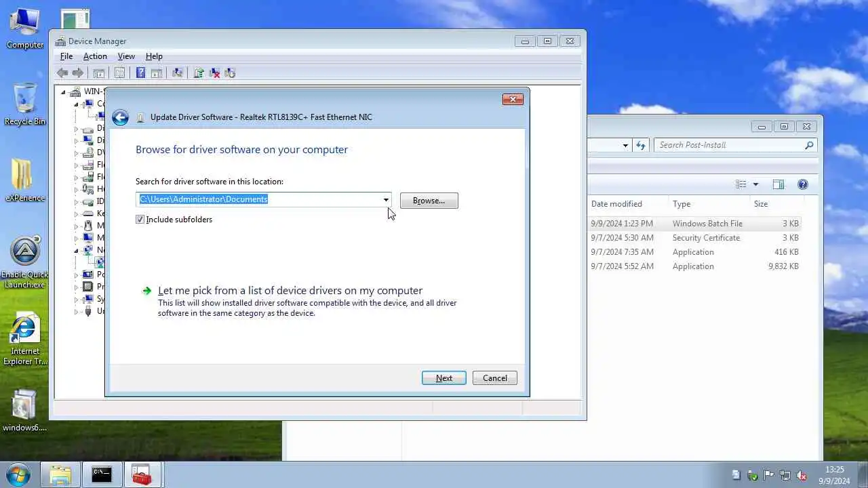This screenshot has width=868, height=488.
Task: Select the processor category icon in tree
Action: tap(87, 287)
